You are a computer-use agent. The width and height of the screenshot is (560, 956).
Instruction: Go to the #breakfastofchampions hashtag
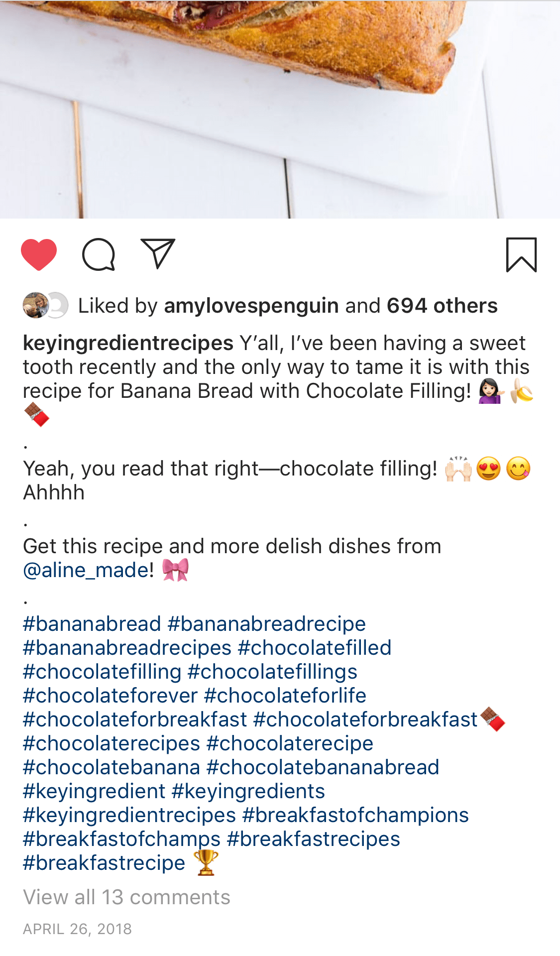pyautogui.click(x=355, y=815)
